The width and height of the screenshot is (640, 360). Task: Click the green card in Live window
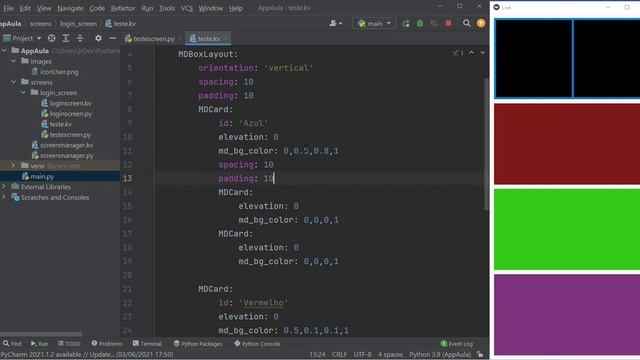coord(567,229)
